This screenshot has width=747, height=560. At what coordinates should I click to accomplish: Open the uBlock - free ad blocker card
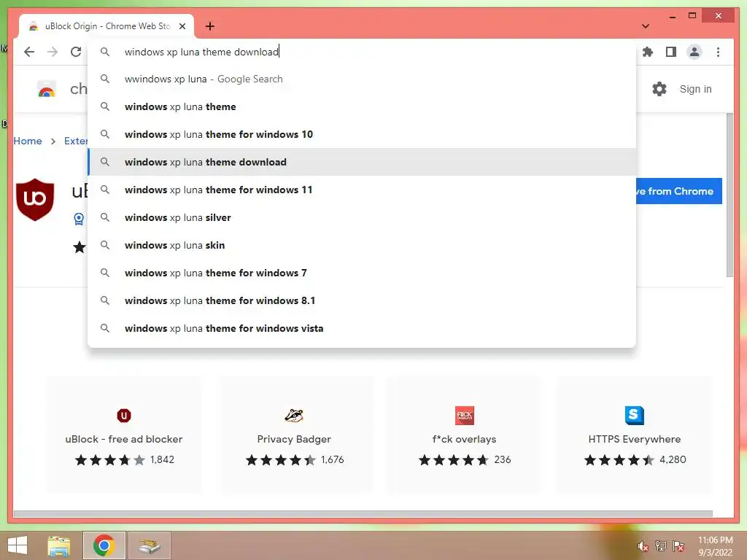[x=124, y=435]
